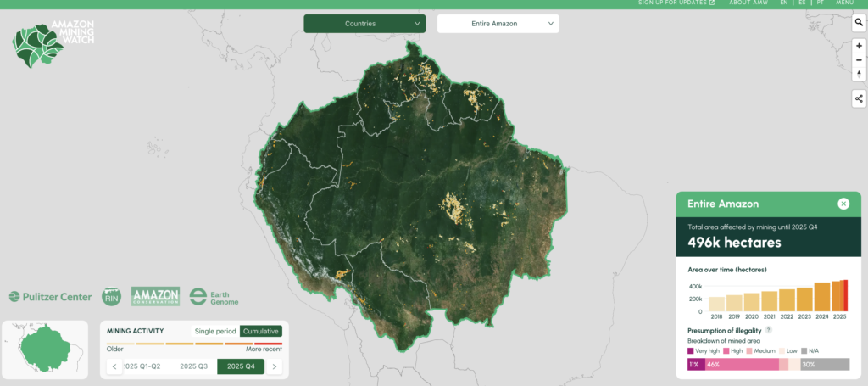
Task: Go to previous mining period arrow
Action: pos(115,366)
